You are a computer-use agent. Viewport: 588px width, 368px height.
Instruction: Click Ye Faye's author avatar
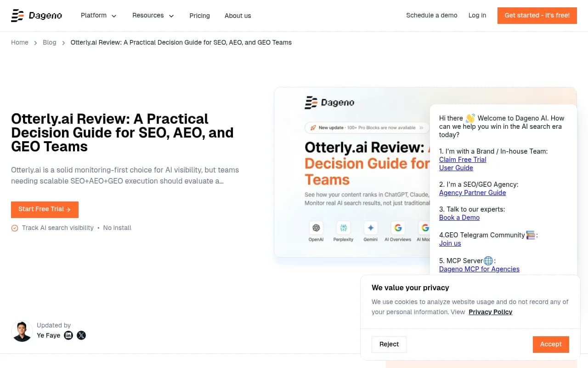[22, 331]
